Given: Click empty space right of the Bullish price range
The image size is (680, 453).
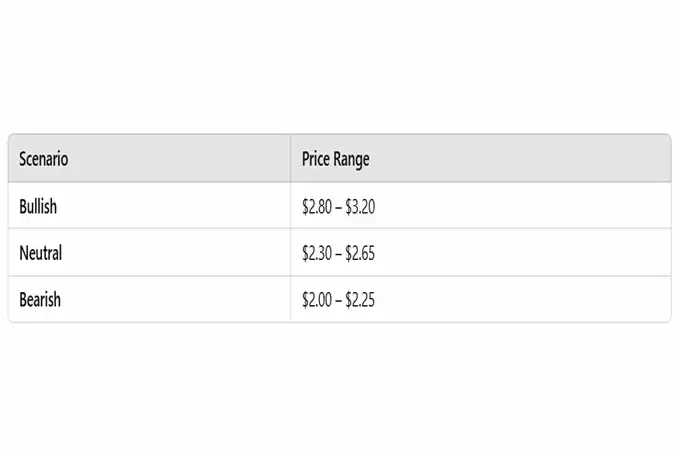Looking at the screenshot, I should [x=520, y=207].
